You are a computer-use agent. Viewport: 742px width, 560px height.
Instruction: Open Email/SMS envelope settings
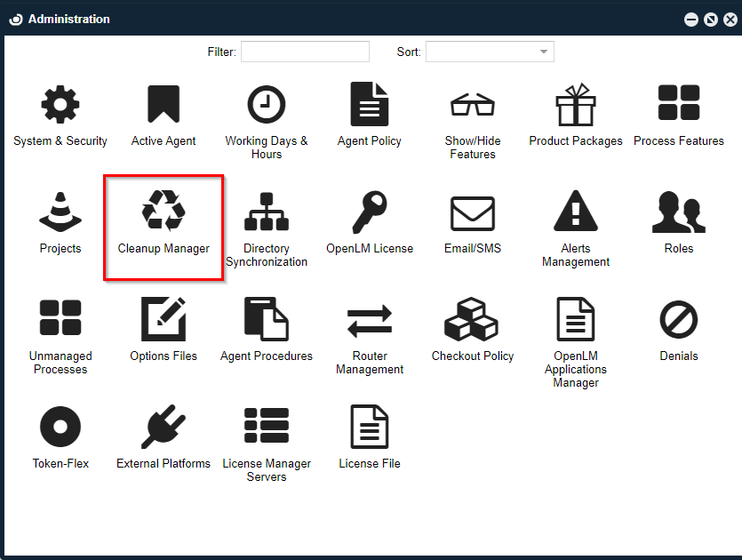pyautogui.click(x=473, y=212)
